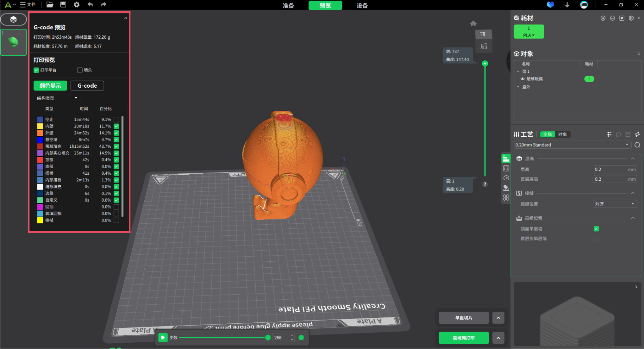Click the open folder icon in top toolbar
Viewport: 644px width, 349px height.
point(50,5)
